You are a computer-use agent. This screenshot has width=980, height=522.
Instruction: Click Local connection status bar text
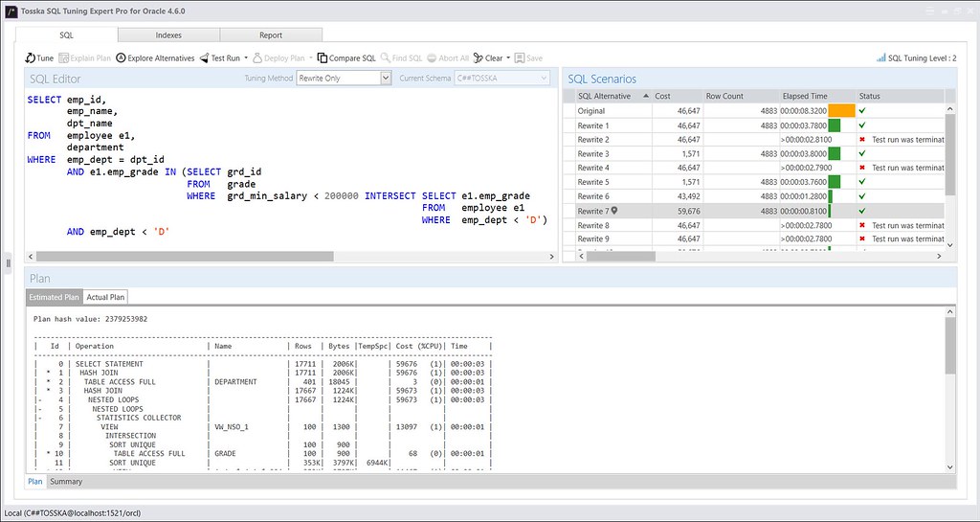[73, 513]
